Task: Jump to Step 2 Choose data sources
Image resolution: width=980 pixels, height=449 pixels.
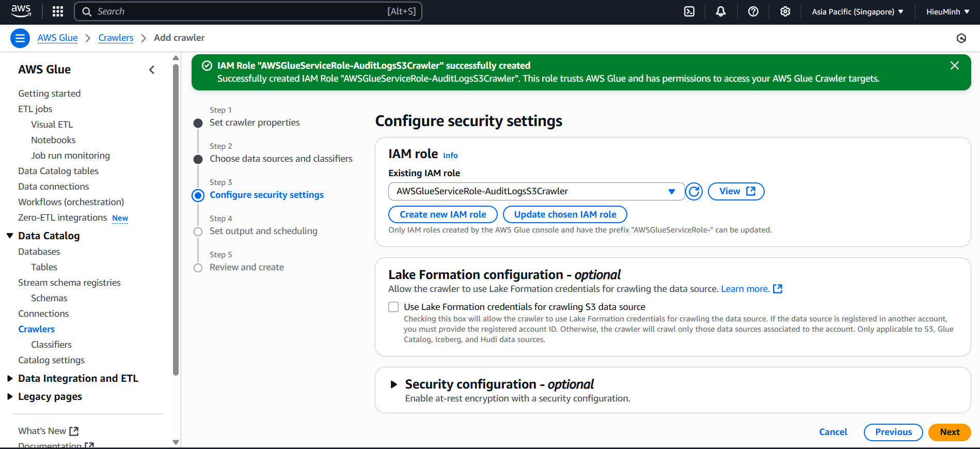Action: (x=281, y=159)
